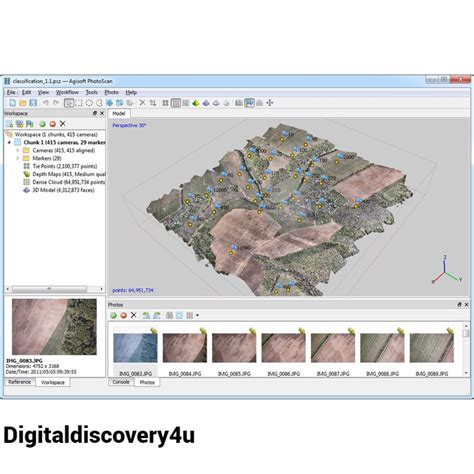Toggle the dense cloud view mode
The width and height of the screenshot is (474, 474).
pyautogui.click(x=176, y=103)
